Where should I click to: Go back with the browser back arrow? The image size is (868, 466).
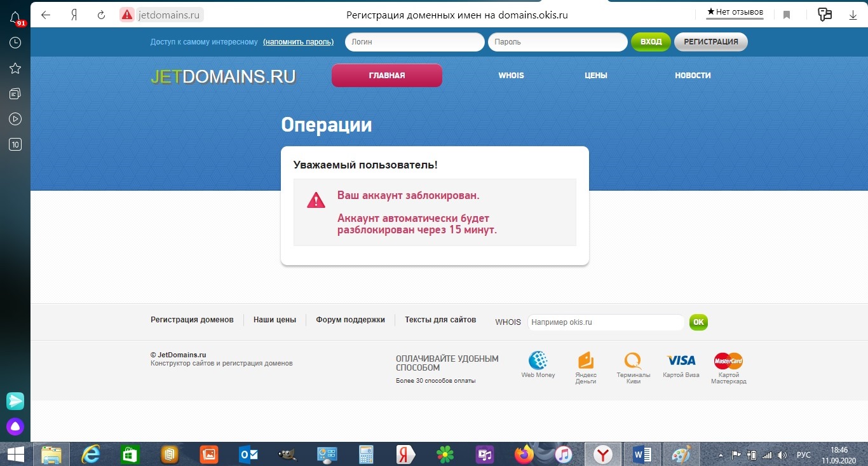coord(46,15)
